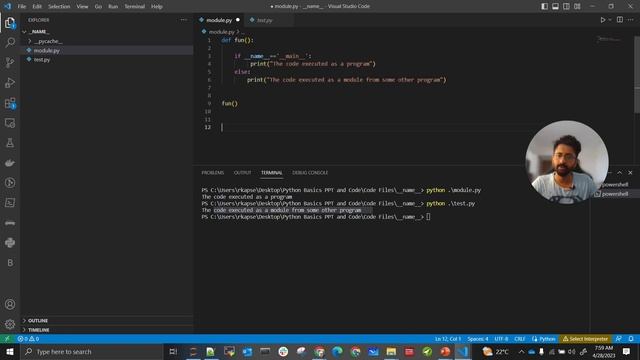Open editor More Actions ellipsis
This screenshot has width=640, height=360.
pyautogui.click(x=631, y=20)
